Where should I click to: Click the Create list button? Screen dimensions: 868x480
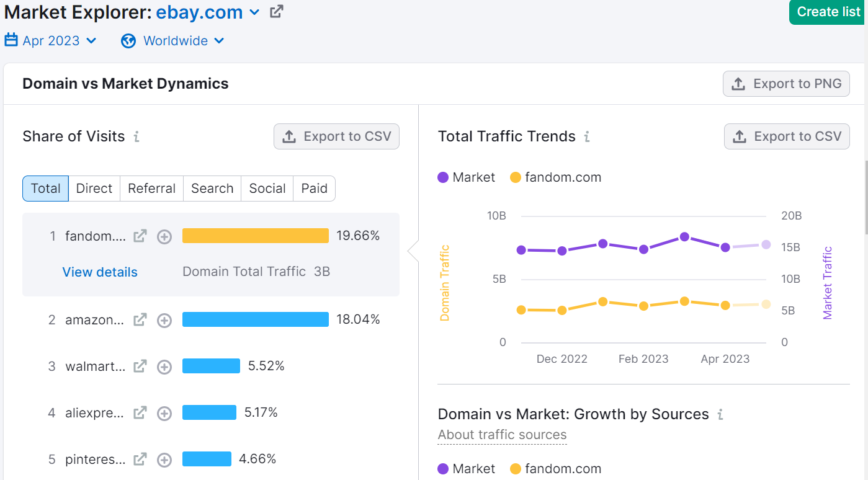828,12
